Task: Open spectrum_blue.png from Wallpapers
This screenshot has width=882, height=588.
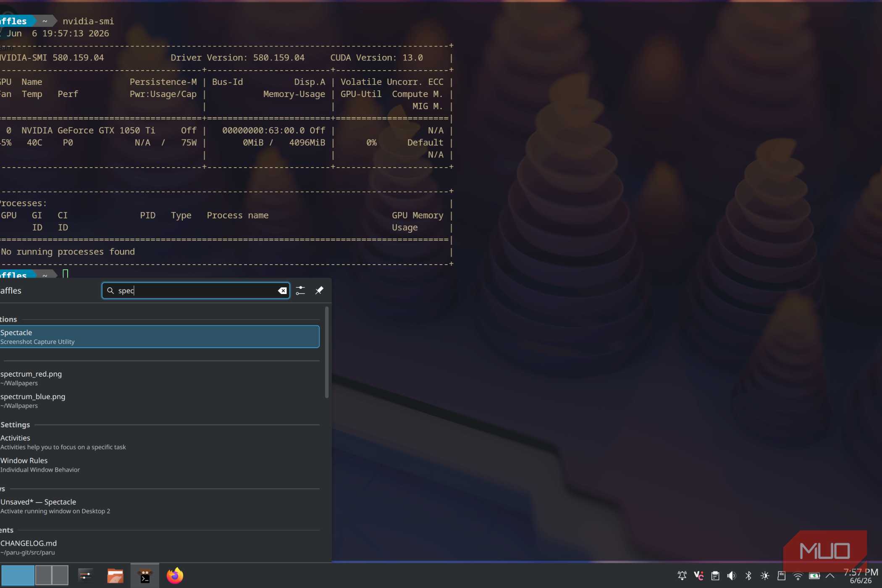Action: (160, 401)
